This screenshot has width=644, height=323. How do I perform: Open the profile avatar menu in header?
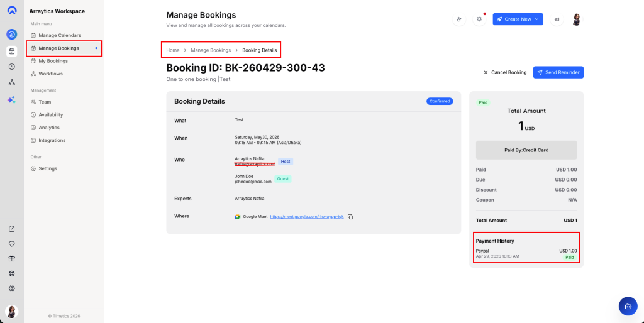pos(576,19)
